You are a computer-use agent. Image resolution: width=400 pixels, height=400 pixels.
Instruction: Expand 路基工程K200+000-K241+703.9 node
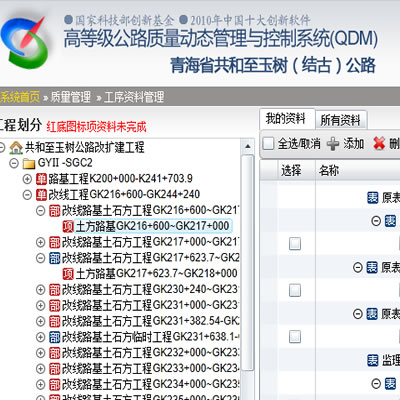pyautogui.click(x=27, y=179)
